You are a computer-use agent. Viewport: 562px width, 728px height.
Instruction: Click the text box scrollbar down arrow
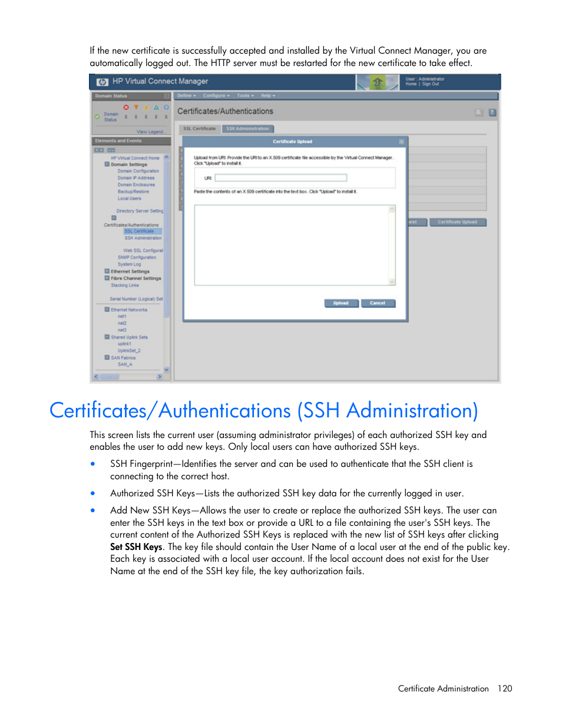click(392, 282)
